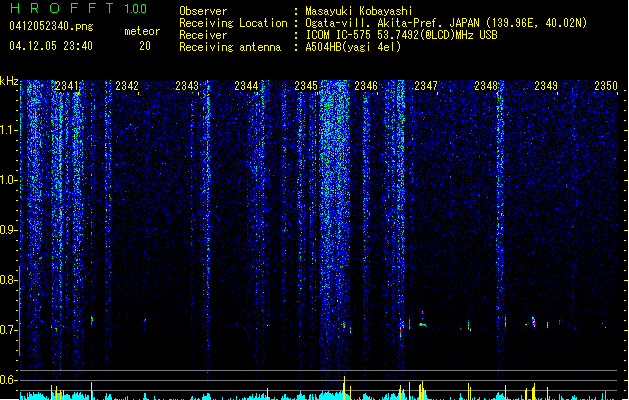Click observer name Masayuki Kobayashi
Screen dimensions: 629x400
coord(359,11)
